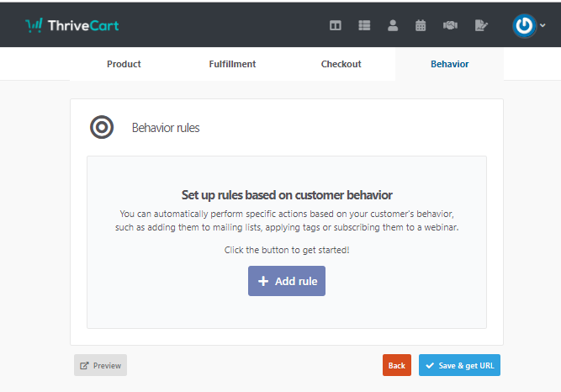Open the affiliates handshake icon
561x392 pixels.
[x=450, y=25]
